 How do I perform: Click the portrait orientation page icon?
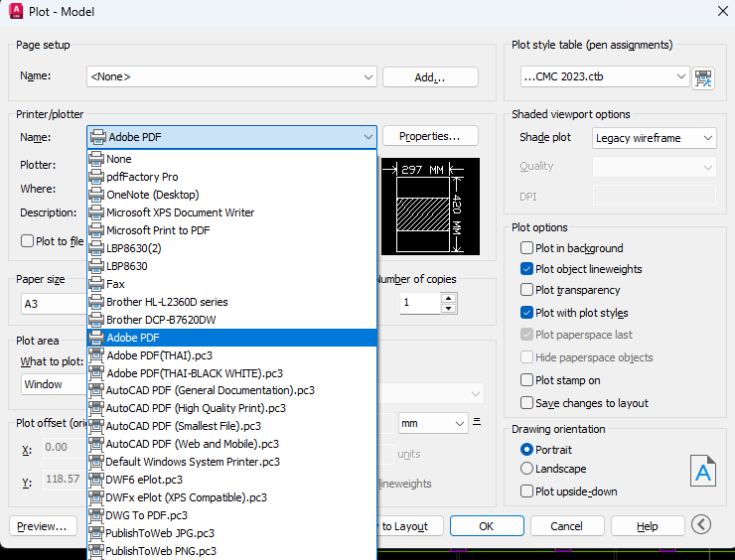point(702,471)
